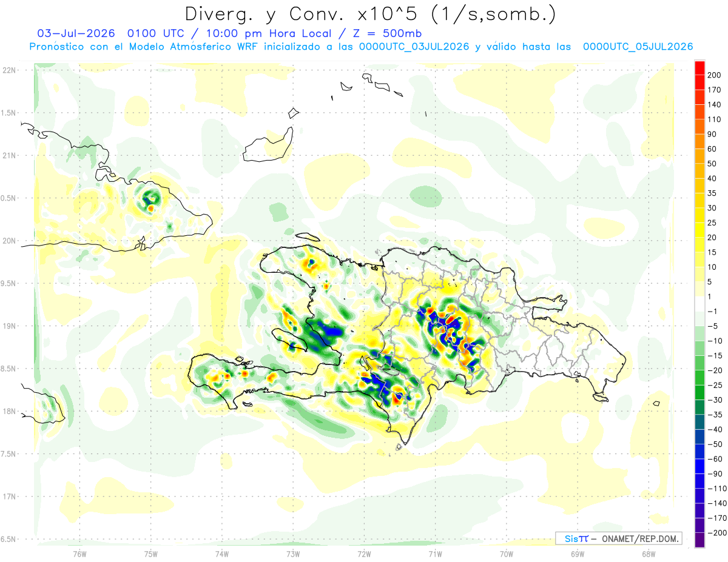Click the colorbar label '-50'

coord(714,444)
